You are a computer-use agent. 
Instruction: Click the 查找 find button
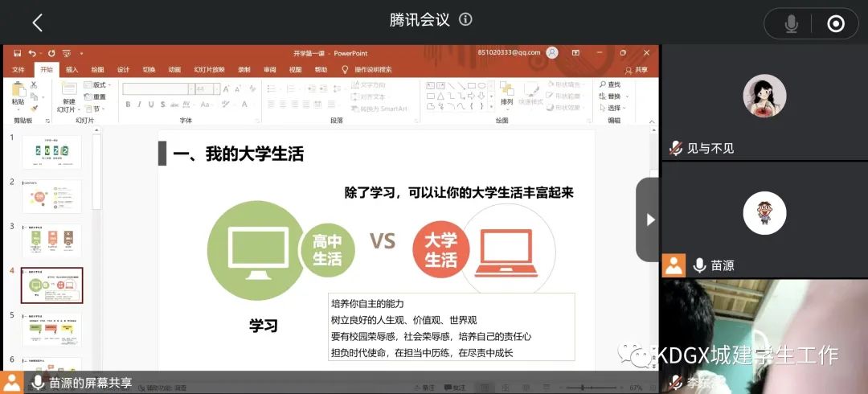point(611,84)
